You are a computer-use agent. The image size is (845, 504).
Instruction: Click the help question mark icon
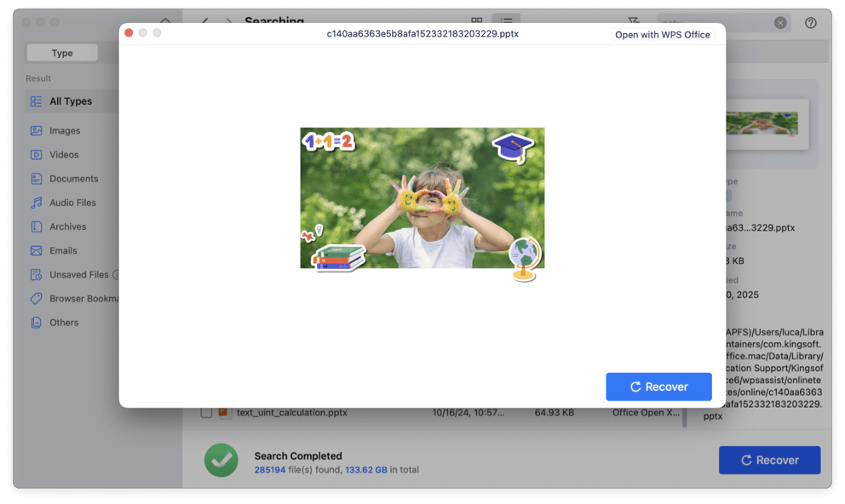[x=810, y=23]
